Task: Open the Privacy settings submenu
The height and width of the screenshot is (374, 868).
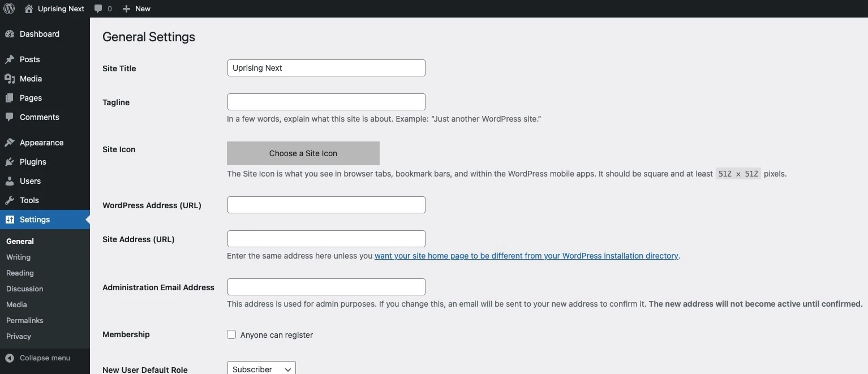Action: pyautogui.click(x=19, y=336)
